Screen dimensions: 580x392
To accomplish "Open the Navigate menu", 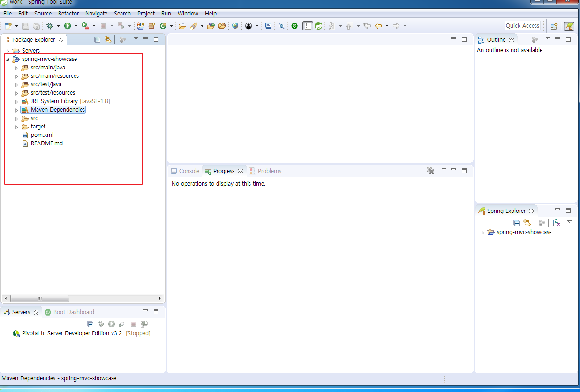I will click(x=96, y=14).
